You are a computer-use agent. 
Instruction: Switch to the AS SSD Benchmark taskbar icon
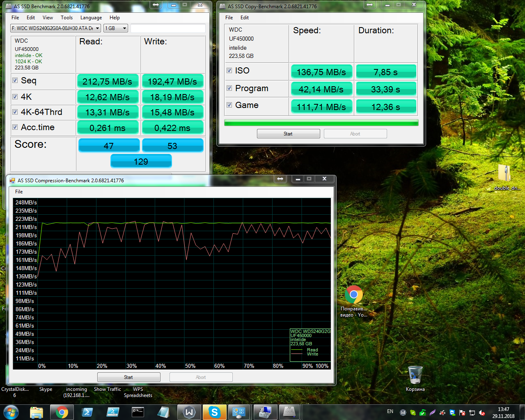pyautogui.click(x=290, y=412)
